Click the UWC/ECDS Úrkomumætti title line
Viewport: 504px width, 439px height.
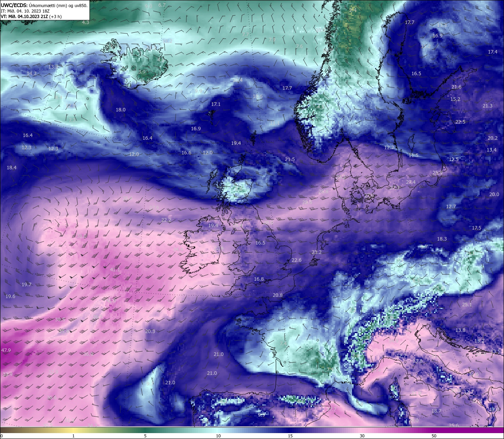coord(44,5)
